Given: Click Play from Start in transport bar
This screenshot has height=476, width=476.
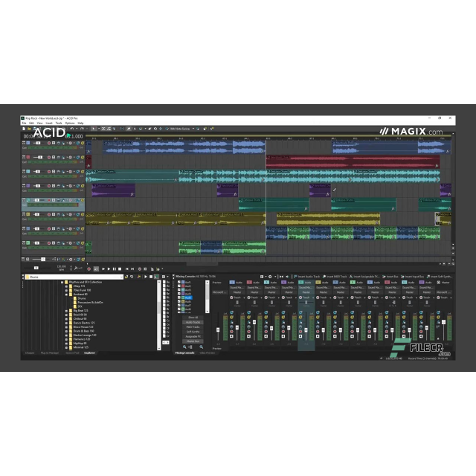Looking at the screenshot, I should [103, 268].
